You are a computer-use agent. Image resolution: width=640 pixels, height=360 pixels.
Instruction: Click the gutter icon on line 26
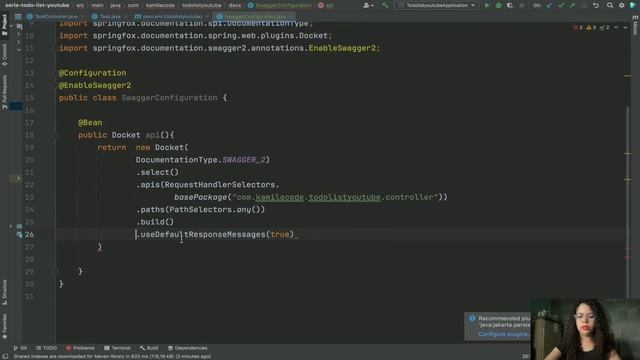pos(19,234)
